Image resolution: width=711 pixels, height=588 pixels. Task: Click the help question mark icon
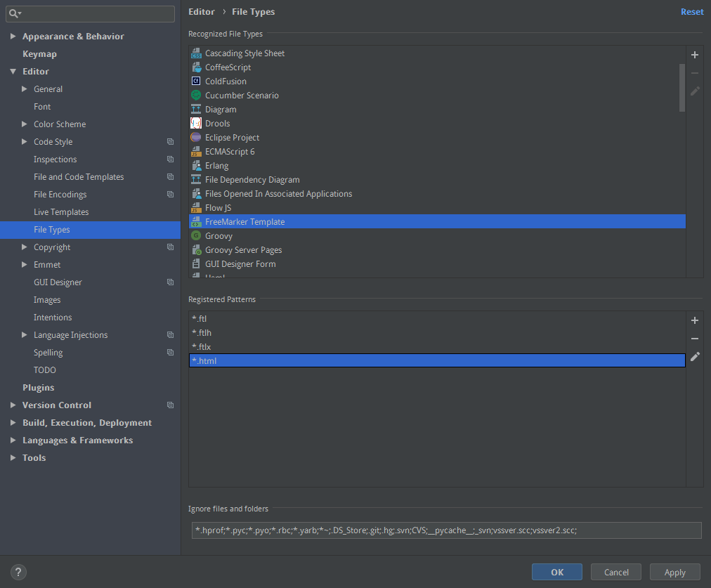(x=19, y=572)
